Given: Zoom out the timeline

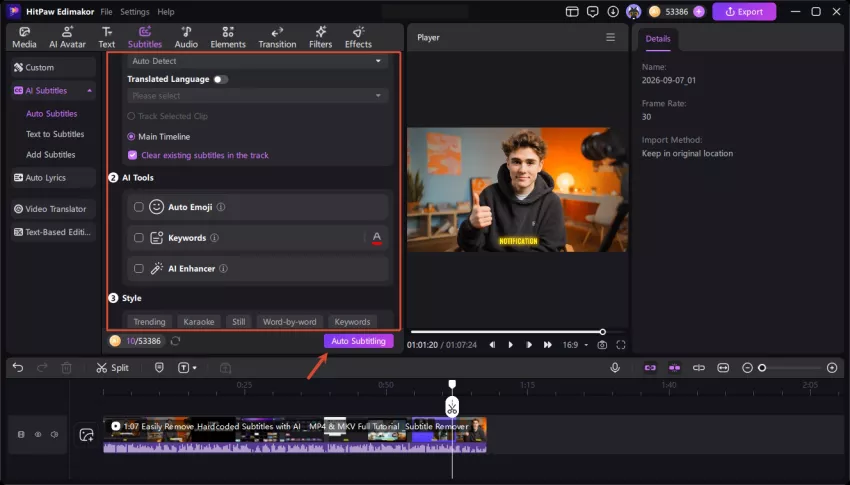Looking at the screenshot, I should (747, 368).
